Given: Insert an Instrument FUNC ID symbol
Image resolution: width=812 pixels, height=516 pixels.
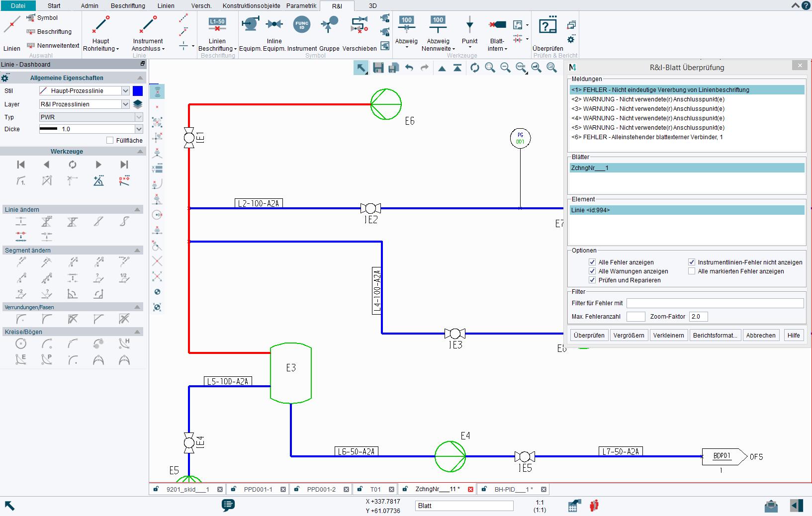Looking at the screenshot, I should click(x=302, y=33).
